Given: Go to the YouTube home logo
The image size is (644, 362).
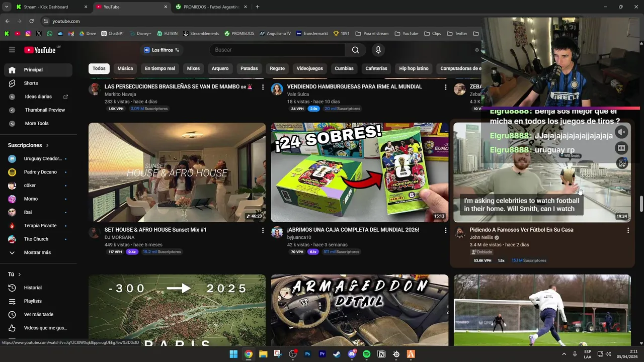Looking at the screenshot, I should tap(40, 50).
